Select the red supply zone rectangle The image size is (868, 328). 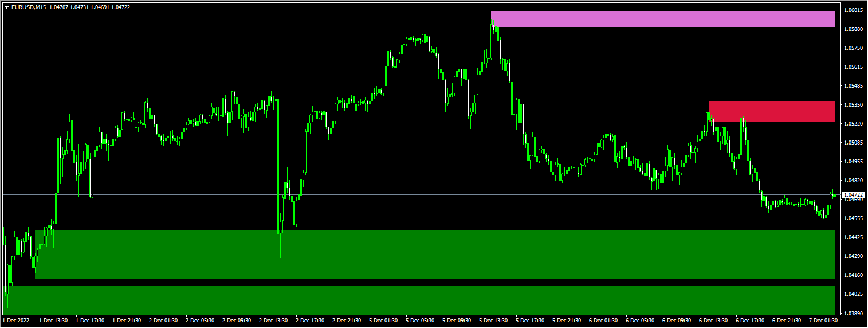(772, 111)
